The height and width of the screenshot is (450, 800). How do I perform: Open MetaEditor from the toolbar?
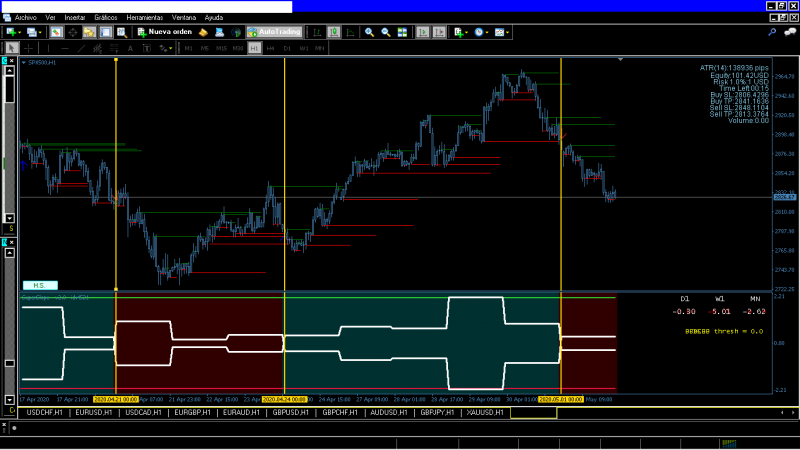(203, 32)
